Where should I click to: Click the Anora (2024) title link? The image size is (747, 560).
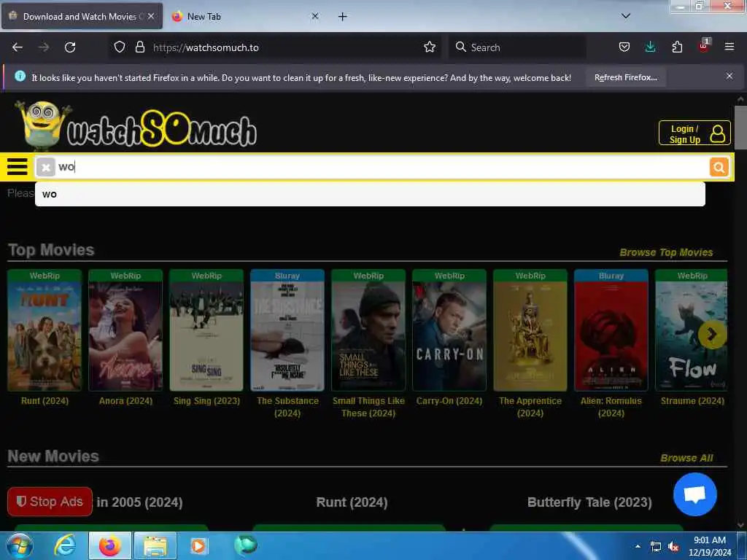point(125,401)
